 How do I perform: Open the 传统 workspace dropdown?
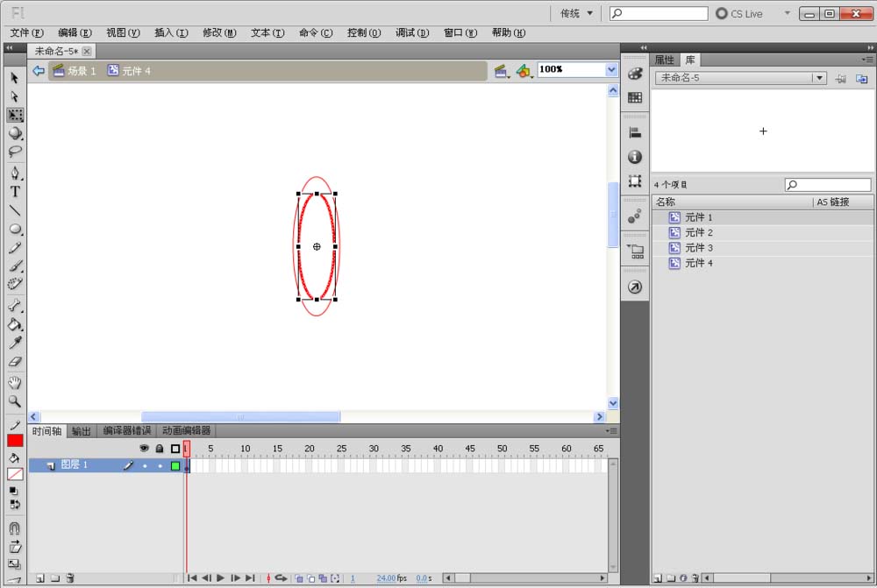coord(577,13)
